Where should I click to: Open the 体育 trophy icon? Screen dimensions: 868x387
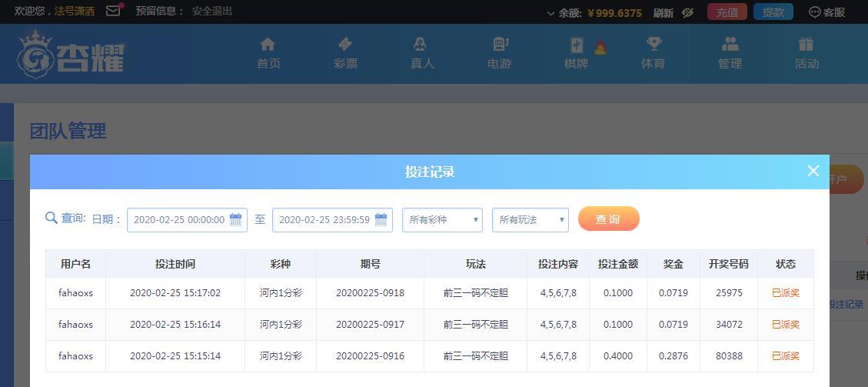(x=653, y=45)
